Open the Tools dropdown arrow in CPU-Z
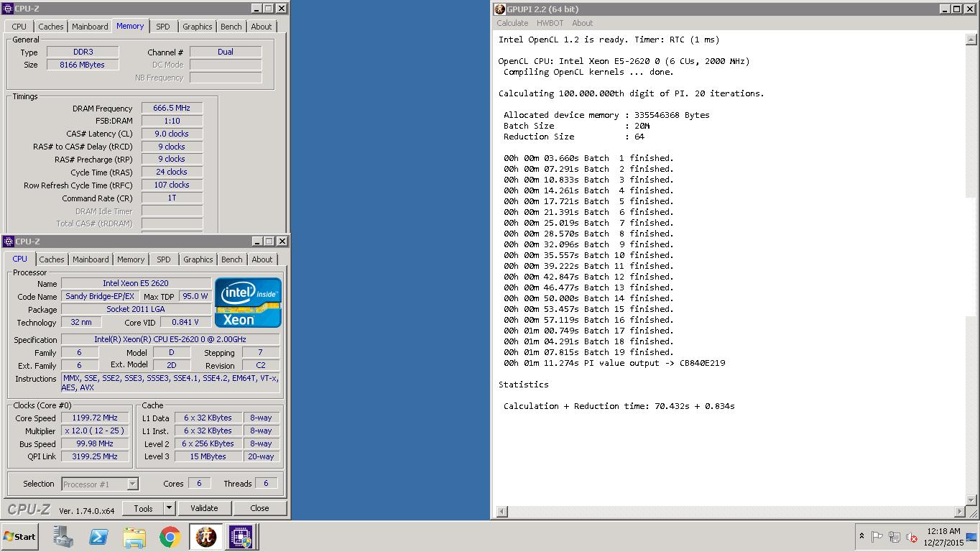Screen dimensions: 980x552 click(170, 508)
